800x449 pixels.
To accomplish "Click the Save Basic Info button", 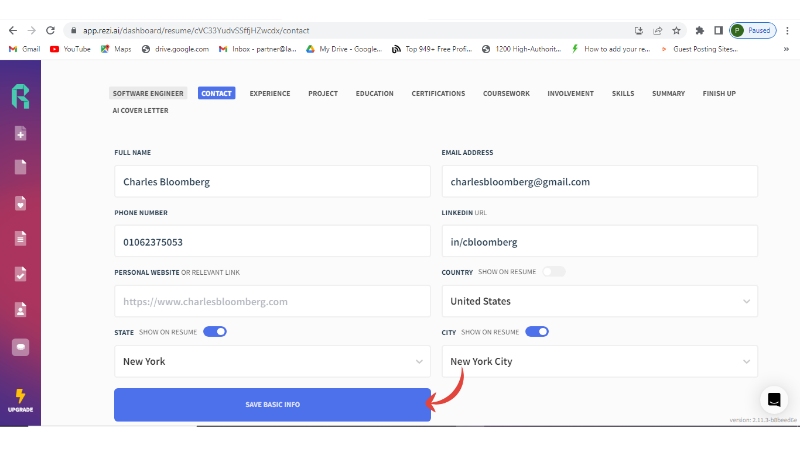I will (x=272, y=404).
